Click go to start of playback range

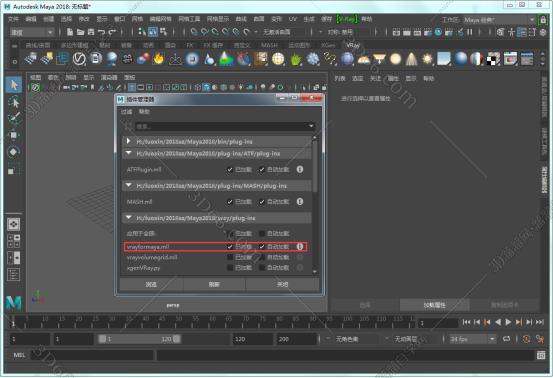pyautogui.click(x=466, y=322)
